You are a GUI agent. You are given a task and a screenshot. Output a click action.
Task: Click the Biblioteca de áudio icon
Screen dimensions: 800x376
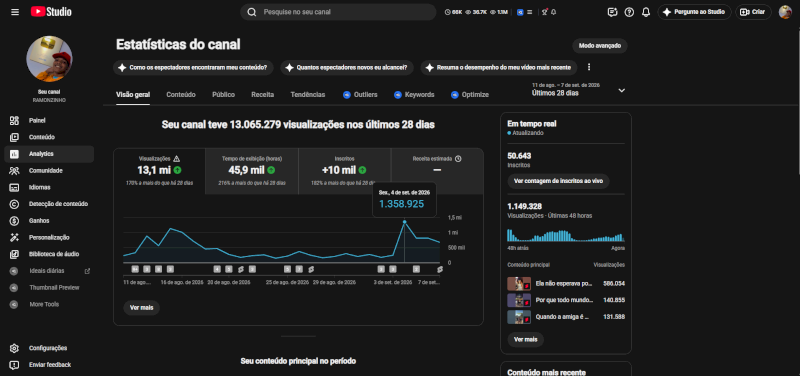(14, 254)
